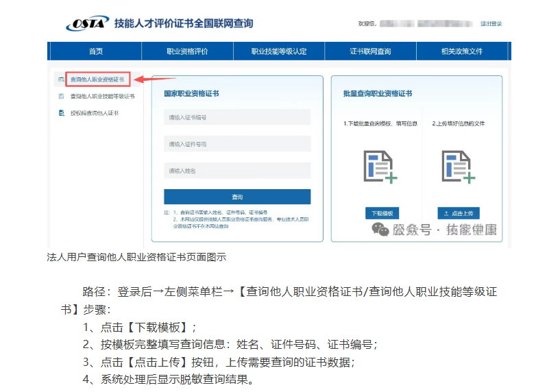The width and height of the screenshot is (560, 392).
Task: Switch to 职业技能等级认定 tab
Action: [279, 51]
